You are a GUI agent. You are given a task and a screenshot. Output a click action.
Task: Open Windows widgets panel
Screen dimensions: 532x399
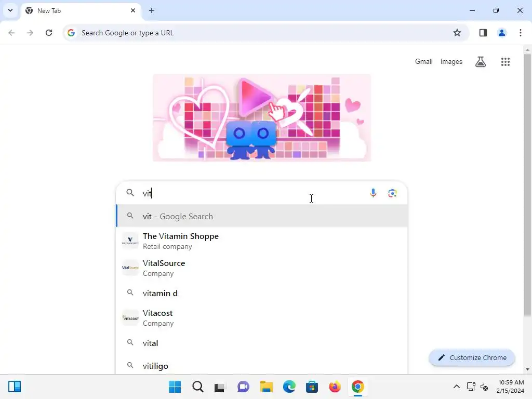click(15, 387)
